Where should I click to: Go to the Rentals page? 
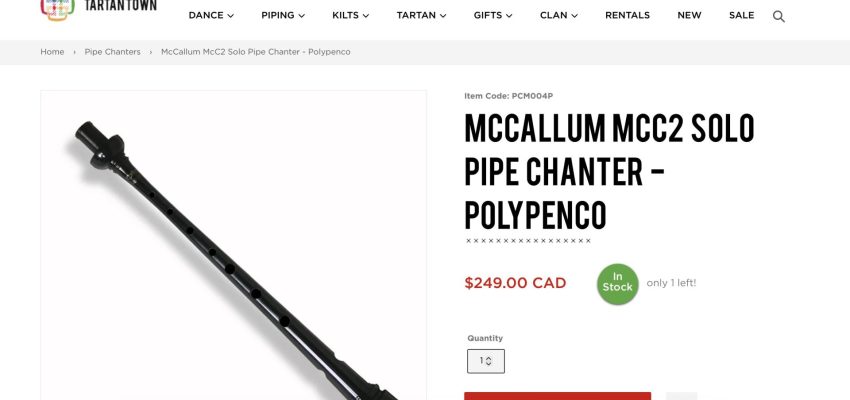(627, 15)
